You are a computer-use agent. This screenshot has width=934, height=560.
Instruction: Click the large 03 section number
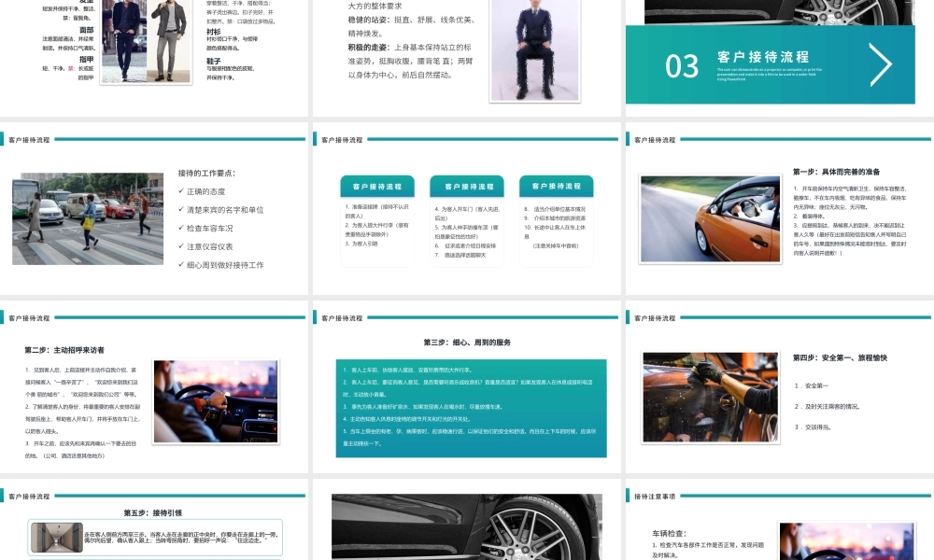tap(682, 65)
